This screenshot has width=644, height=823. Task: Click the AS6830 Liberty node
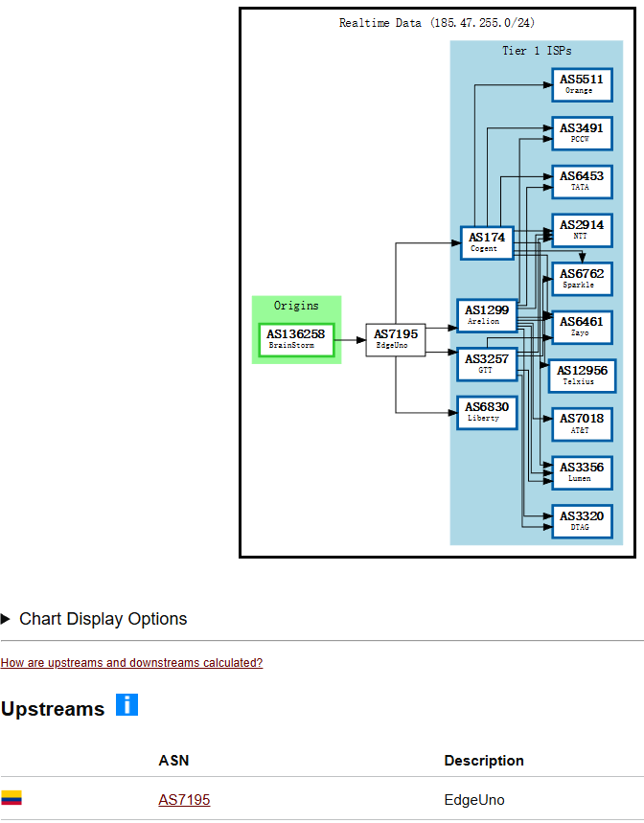pos(487,412)
